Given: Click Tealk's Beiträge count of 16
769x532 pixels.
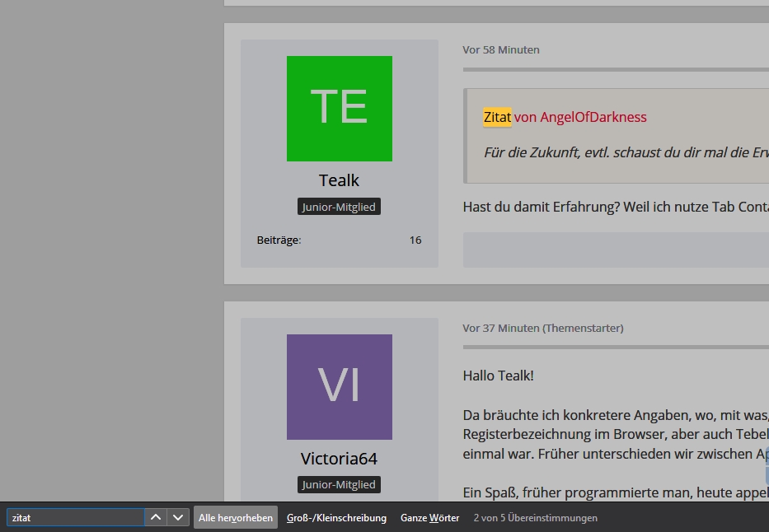Looking at the screenshot, I should click(415, 240).
